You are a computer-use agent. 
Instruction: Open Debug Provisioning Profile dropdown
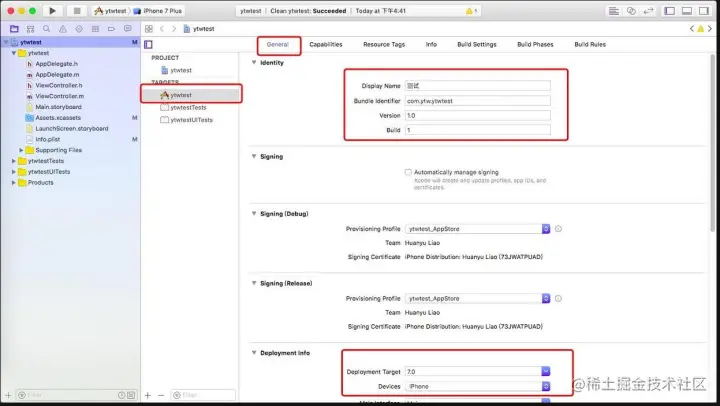tap(478, 229)
